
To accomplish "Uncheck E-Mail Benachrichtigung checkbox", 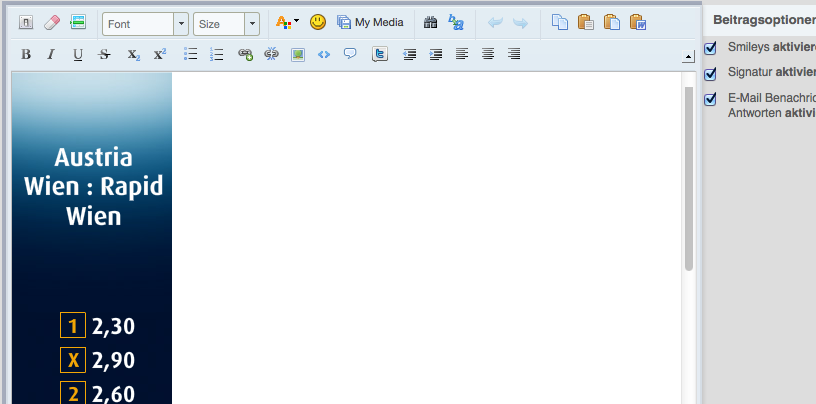I will [710, 99].
